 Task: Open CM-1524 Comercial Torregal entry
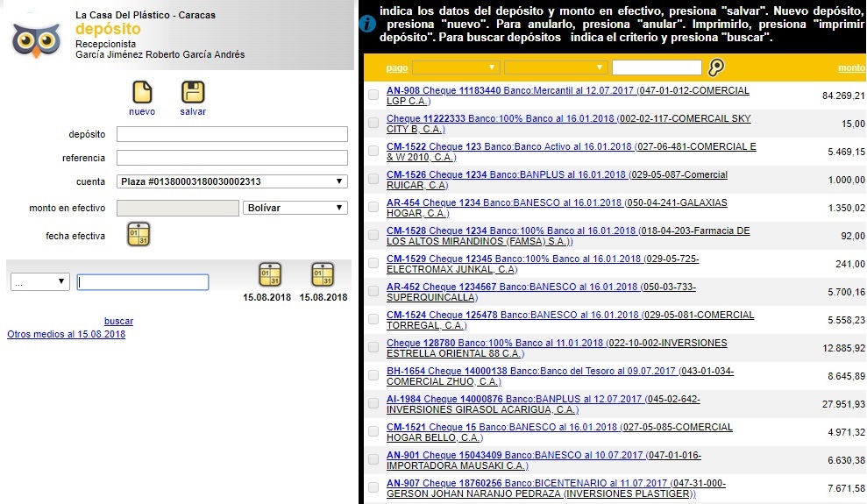tap(570, 320)
